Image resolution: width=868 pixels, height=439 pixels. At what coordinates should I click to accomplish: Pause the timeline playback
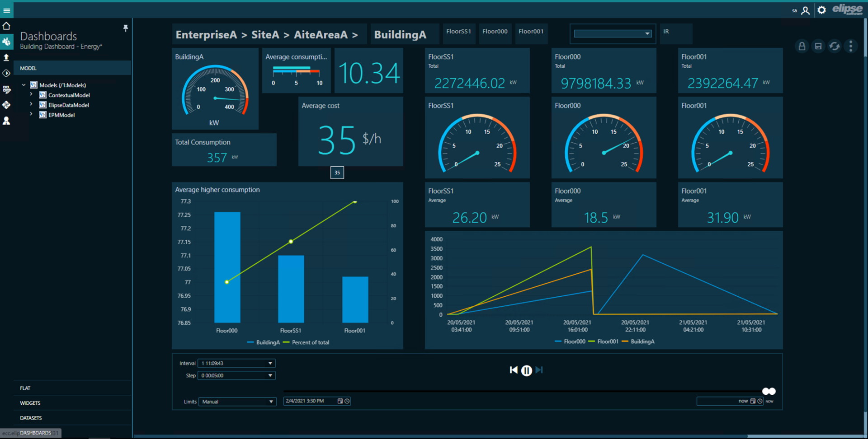pos(526,370)
